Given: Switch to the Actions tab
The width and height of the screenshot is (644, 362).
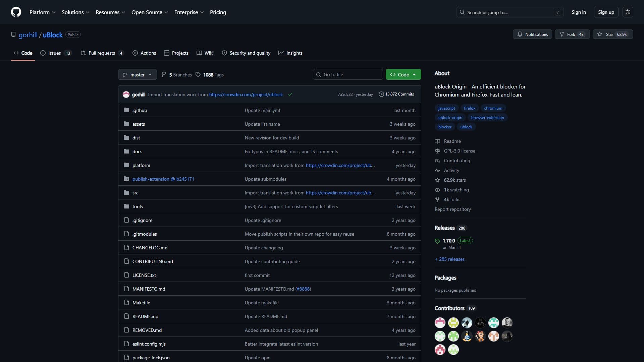Looking at the screenshot, I should click(x=144, y=53).
